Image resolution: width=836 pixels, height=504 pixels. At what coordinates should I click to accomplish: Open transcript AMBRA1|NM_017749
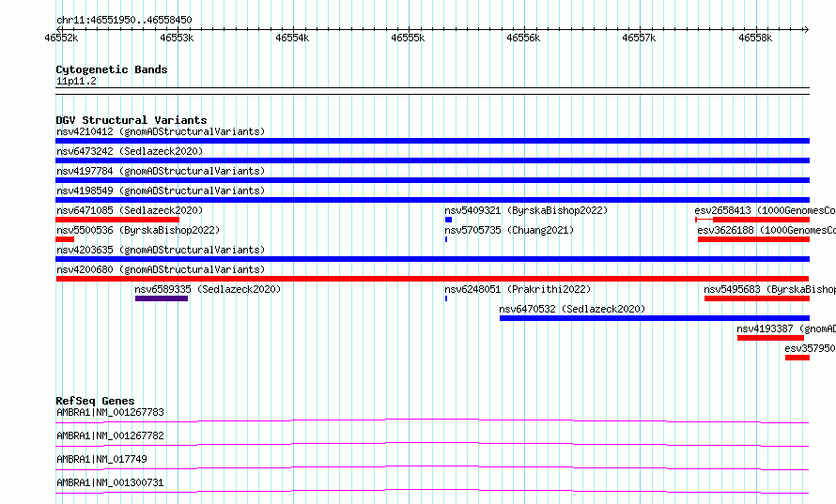pos(101,459)
